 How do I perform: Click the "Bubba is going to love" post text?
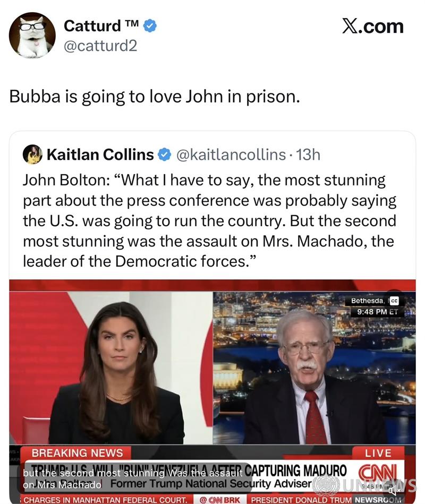(155, 97)
